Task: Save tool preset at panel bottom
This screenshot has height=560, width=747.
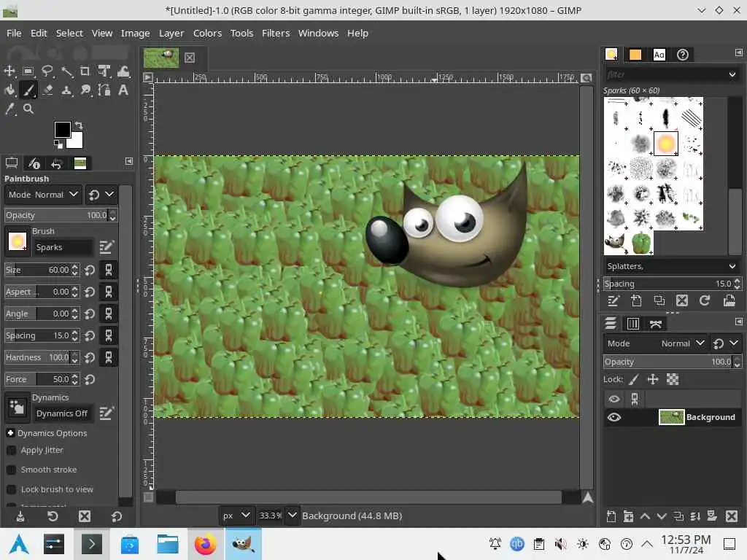Action: coord(20,516)
